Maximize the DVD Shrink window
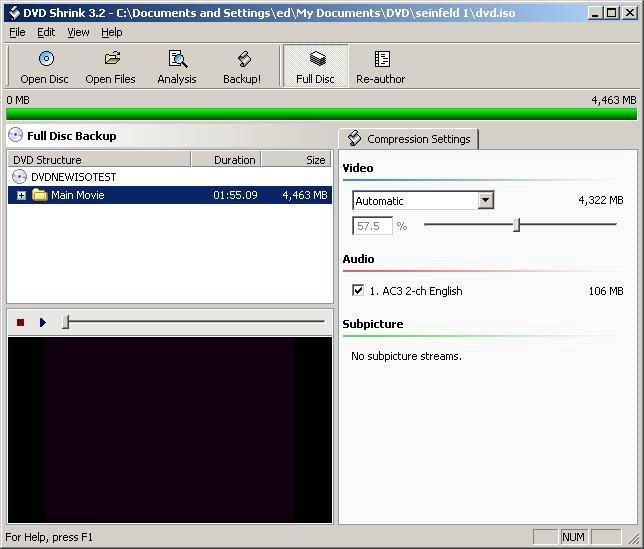 coord(612,13)
